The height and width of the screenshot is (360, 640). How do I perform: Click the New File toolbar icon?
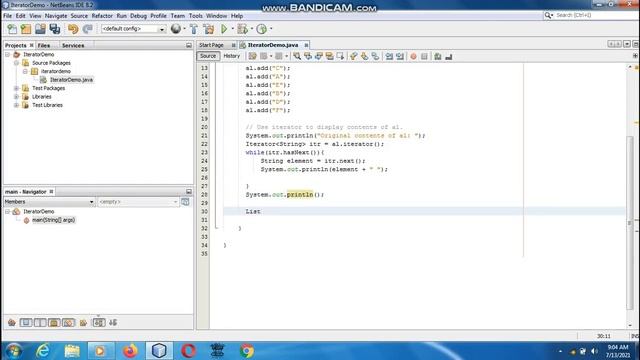coord(12,29)
